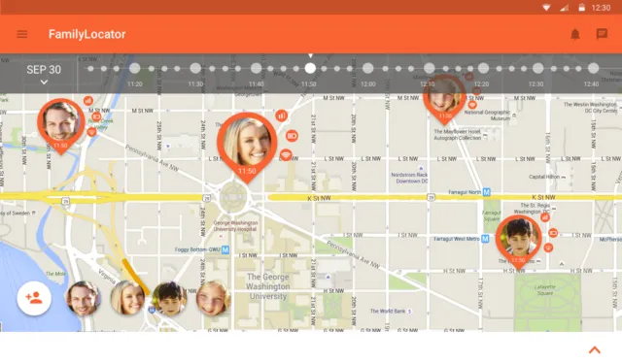
Task: Select the bearded man's avatar in the bottom row
Action: tap(84, 298)
